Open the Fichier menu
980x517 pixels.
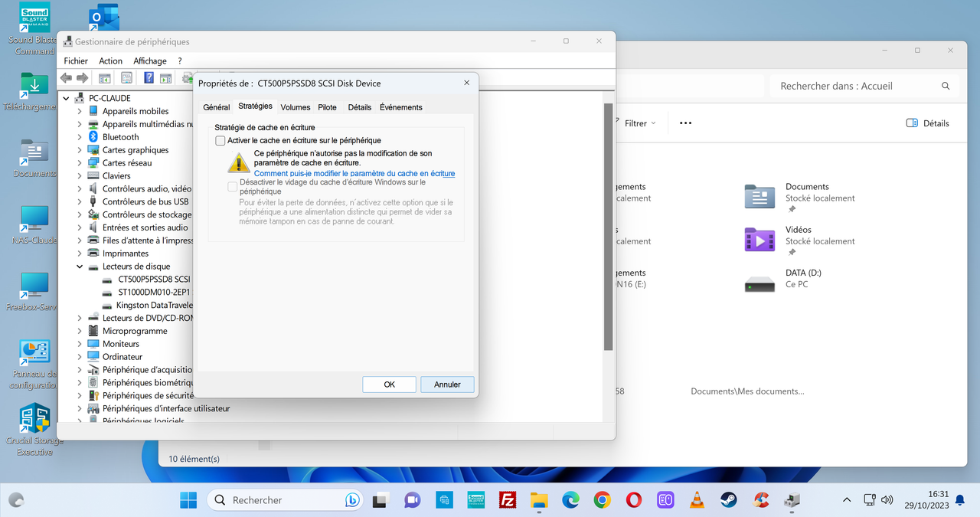point(76,61)
